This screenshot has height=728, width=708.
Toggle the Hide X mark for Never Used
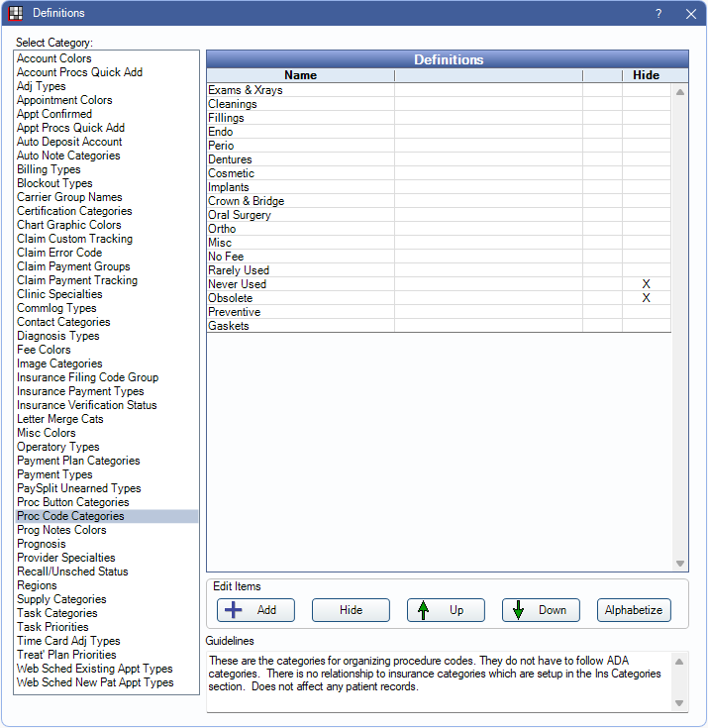tap(646, 284)
